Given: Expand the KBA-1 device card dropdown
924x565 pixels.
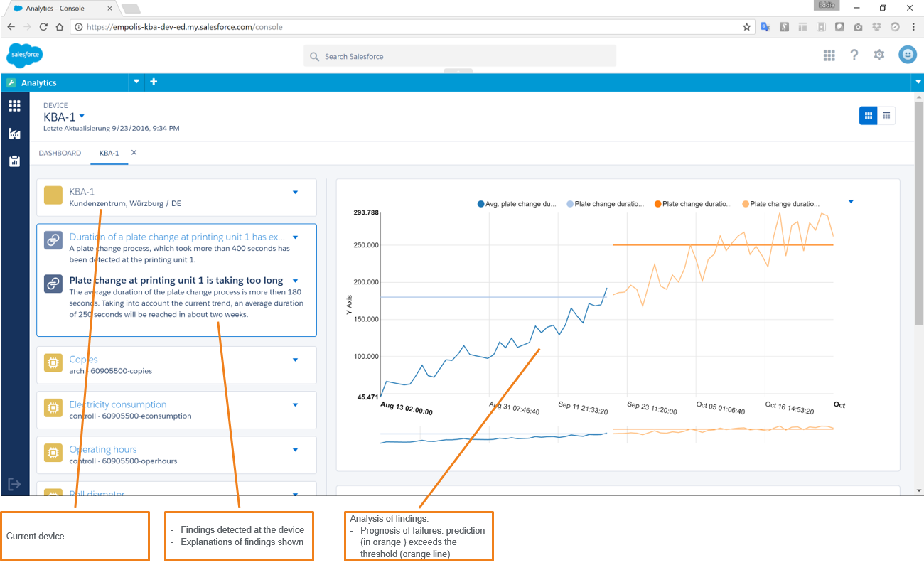Looking at the screenshot, I should (295, 192).
